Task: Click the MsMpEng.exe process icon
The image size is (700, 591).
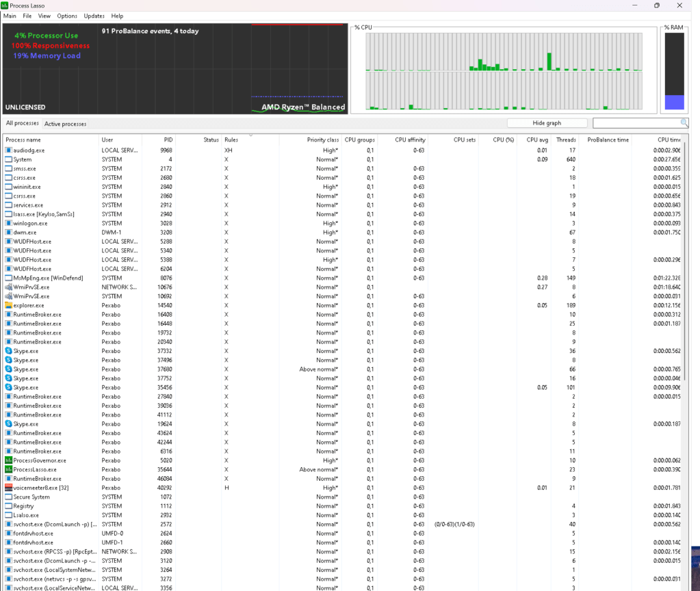Action: 8,278
